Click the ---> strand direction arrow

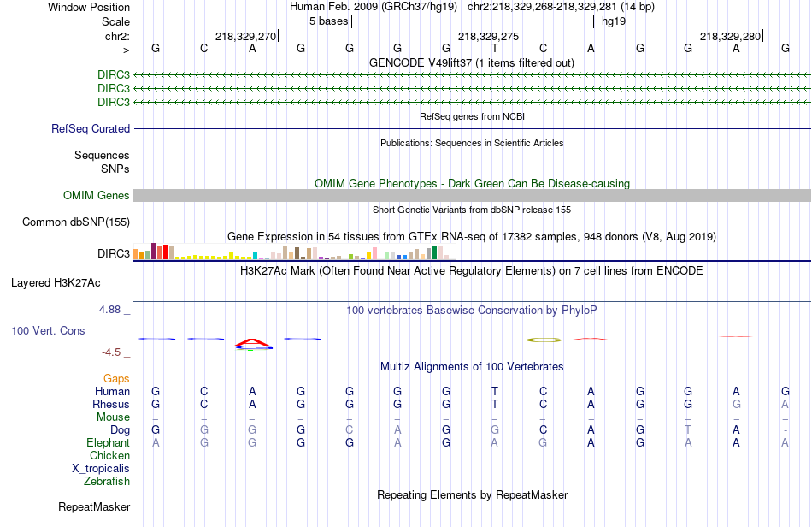(x=121, y=50)
